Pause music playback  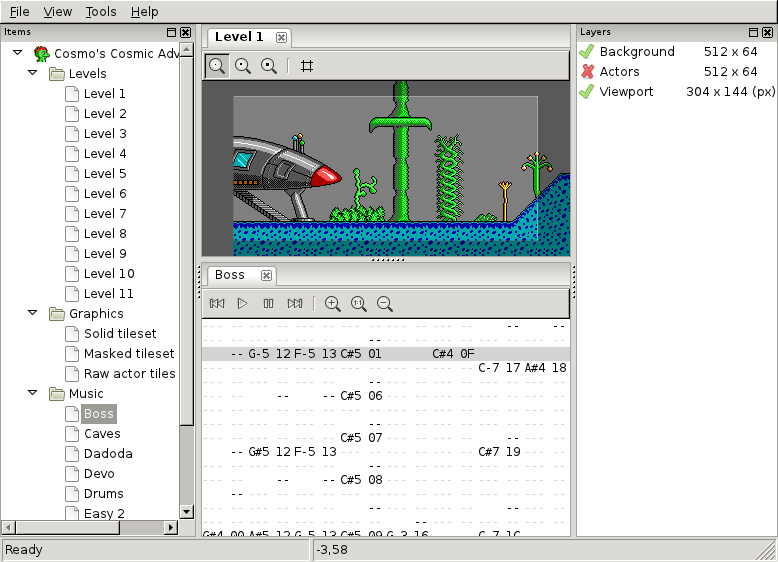tap(268, 304)
